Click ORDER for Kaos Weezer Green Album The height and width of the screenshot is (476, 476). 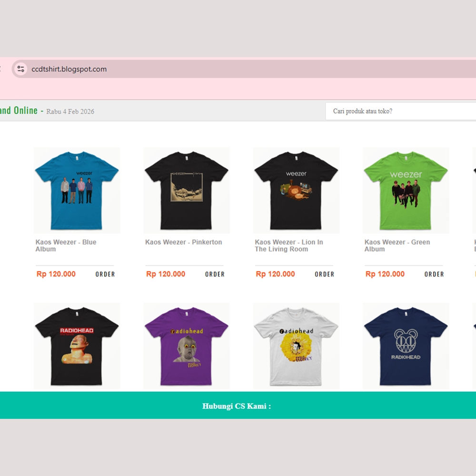[434, 274]
